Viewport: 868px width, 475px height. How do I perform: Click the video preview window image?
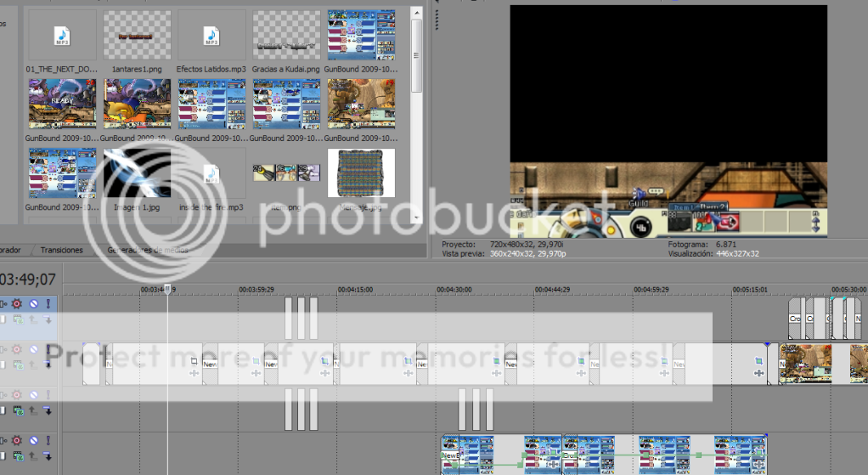(668, 122)
